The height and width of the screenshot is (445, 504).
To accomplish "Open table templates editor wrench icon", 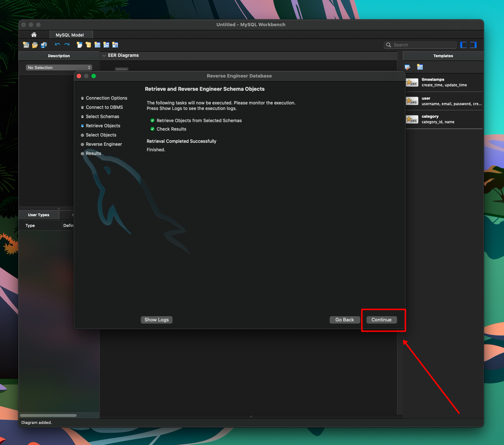I will (x=407, y=67).
